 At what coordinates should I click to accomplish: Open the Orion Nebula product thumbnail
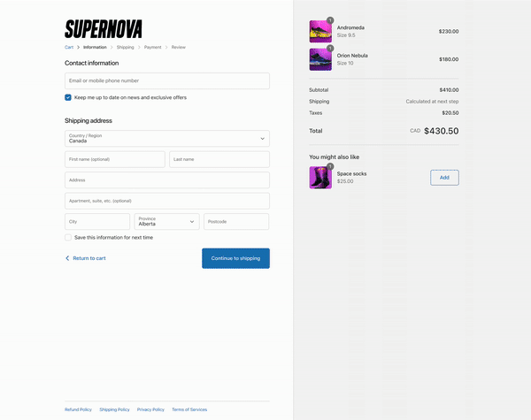pos(320,59)
